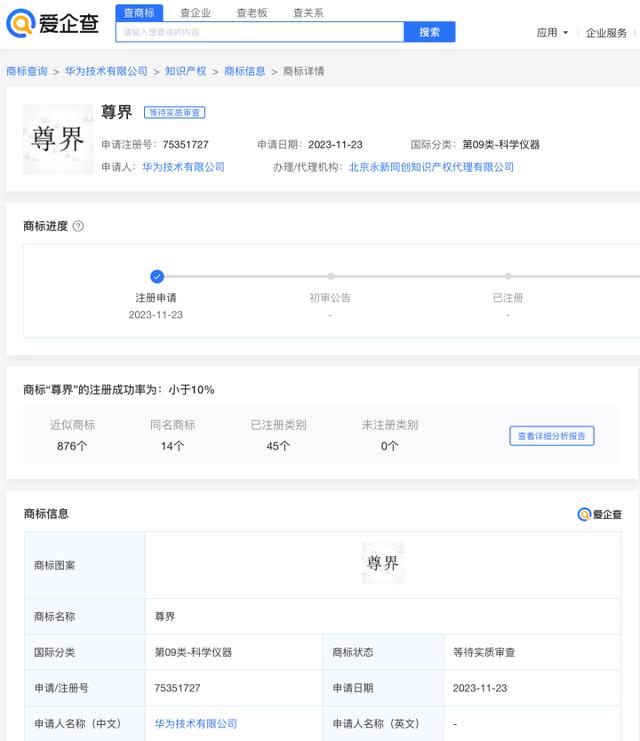Open 华为技术有限公司 in the breadcrumb

[x=106, y=71]
